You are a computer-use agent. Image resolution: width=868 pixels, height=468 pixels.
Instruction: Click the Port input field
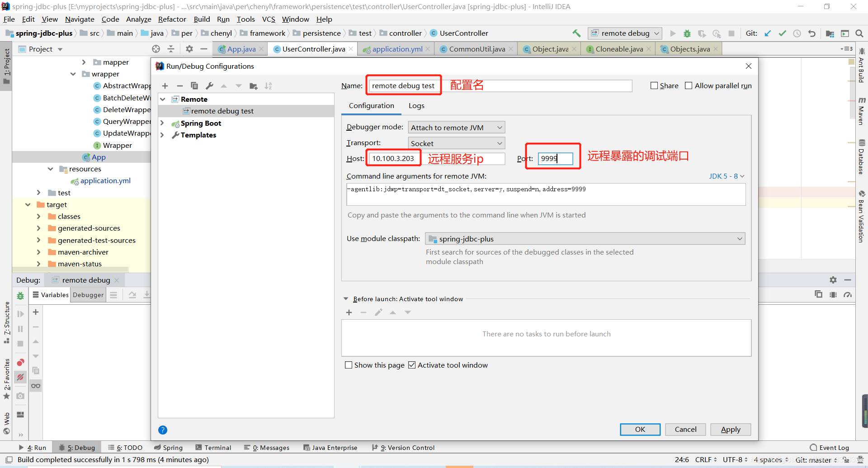tap(556, 158)
